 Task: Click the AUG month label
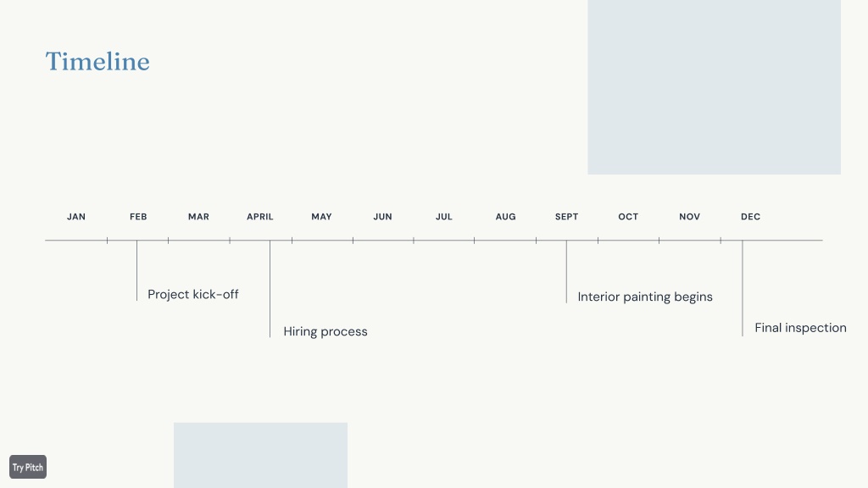[505, 217]
